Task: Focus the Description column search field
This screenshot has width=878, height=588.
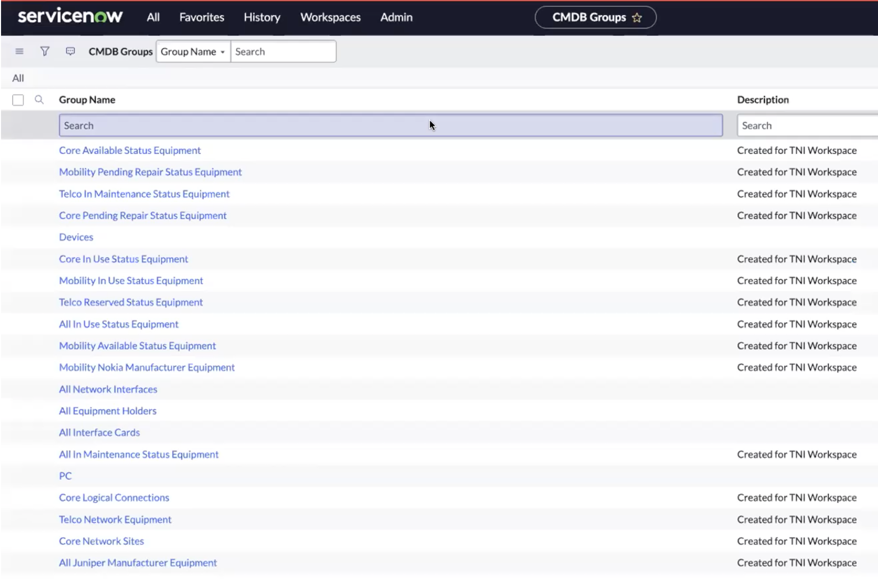Action: click(808, 125)
